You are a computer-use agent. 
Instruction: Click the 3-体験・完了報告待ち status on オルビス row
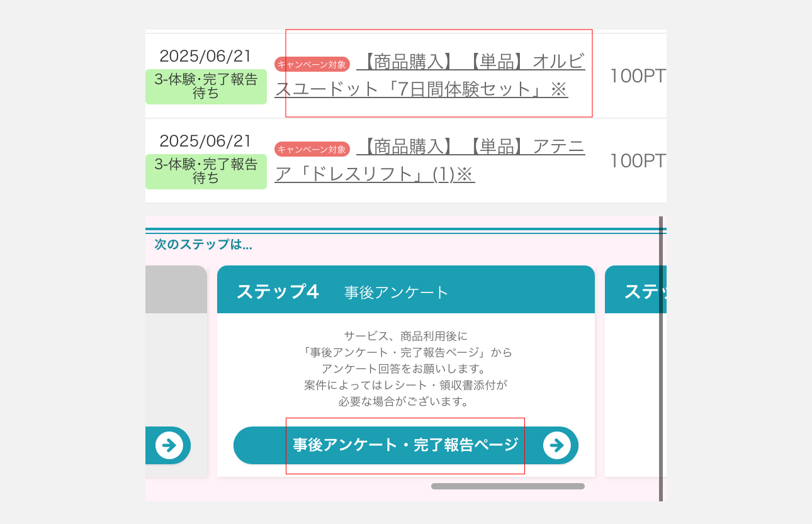click(206, 87)
